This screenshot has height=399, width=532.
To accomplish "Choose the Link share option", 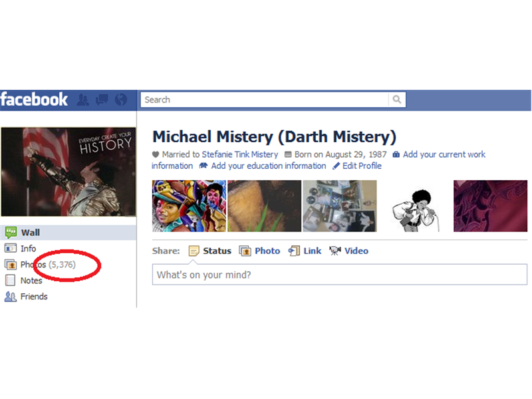I will click(305, 251).
